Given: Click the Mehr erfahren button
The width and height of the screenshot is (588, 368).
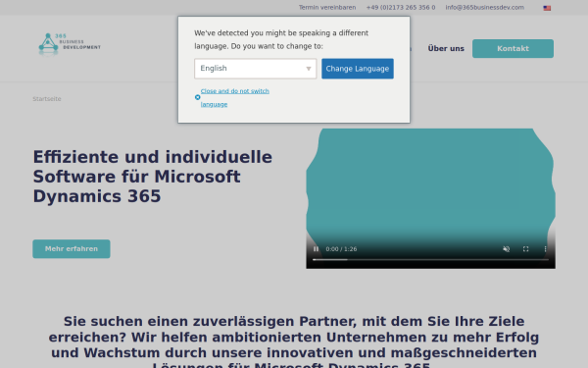Looking at the screenshot, I should (72, 249).
